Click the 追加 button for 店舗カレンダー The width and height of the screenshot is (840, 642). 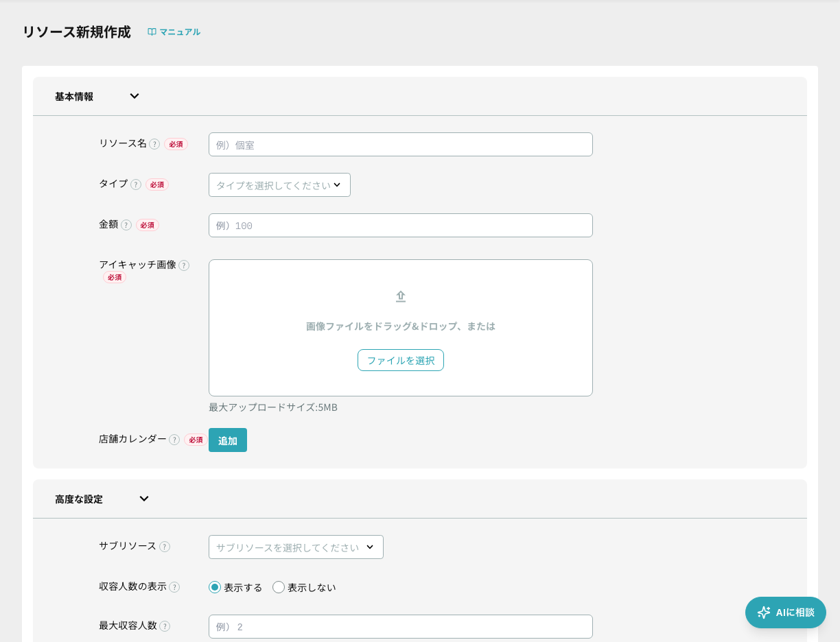(228, 440)
